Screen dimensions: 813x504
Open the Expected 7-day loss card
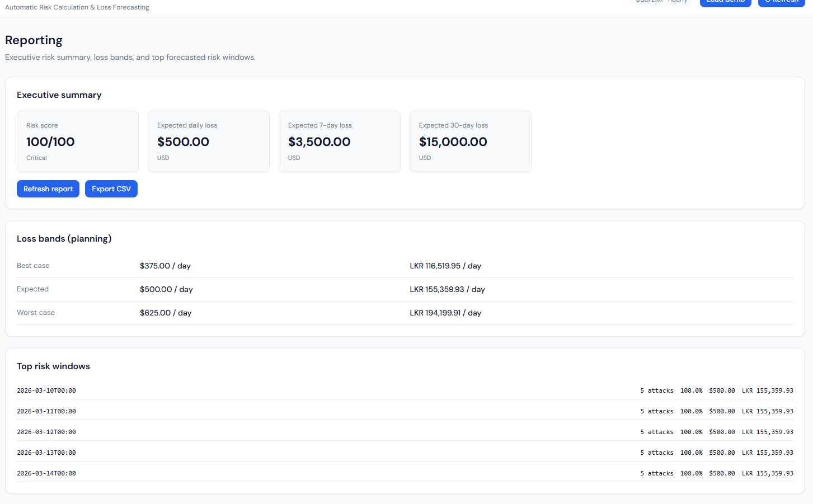(x=340, y=142)
